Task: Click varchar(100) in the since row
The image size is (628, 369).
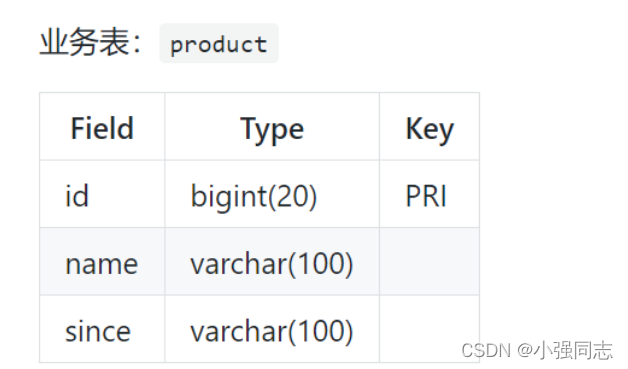Action: [272, 331]
